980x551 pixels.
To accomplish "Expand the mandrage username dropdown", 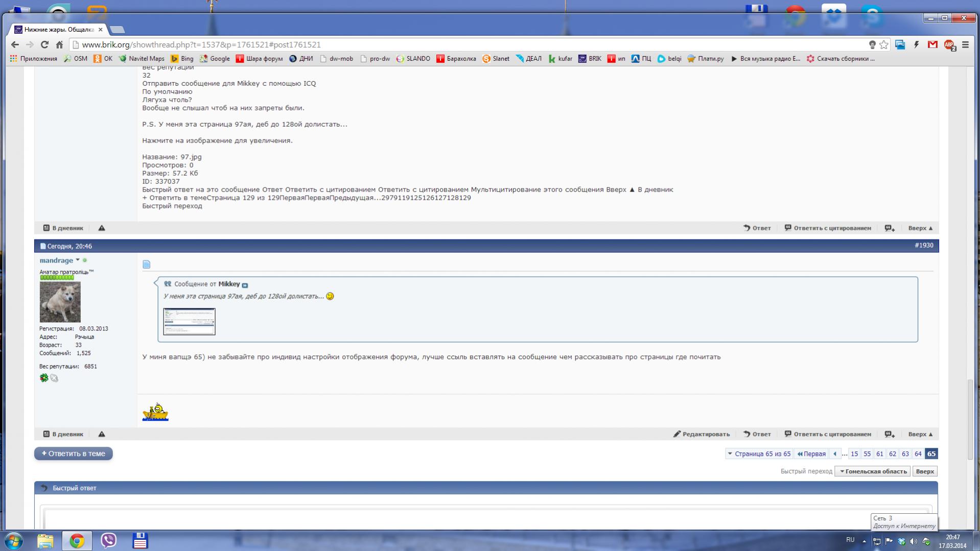I will [x=78, y=260].
